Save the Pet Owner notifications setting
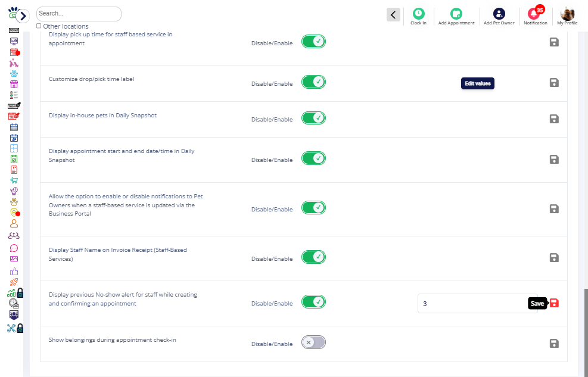The image size is (588, 377). 554,208
